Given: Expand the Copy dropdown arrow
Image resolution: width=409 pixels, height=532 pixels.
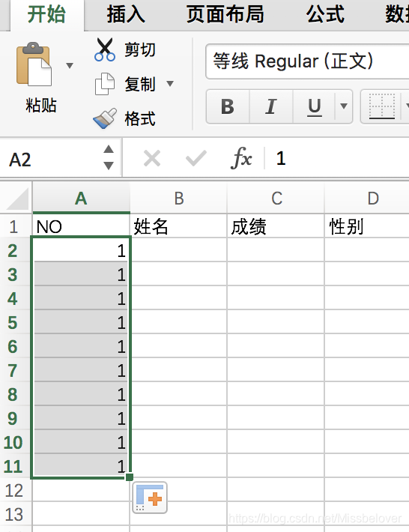Looking at the screenshot, I should (x=170, y=83).
